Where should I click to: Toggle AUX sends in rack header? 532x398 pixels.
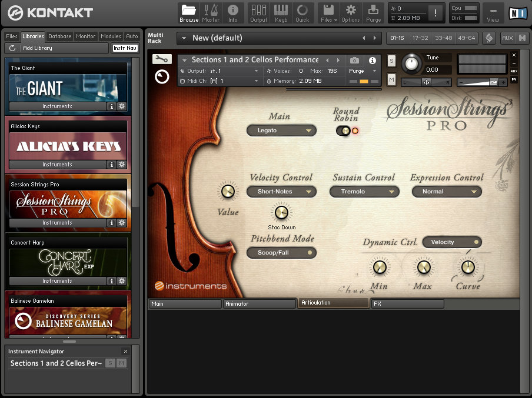(x=507, y=38)
